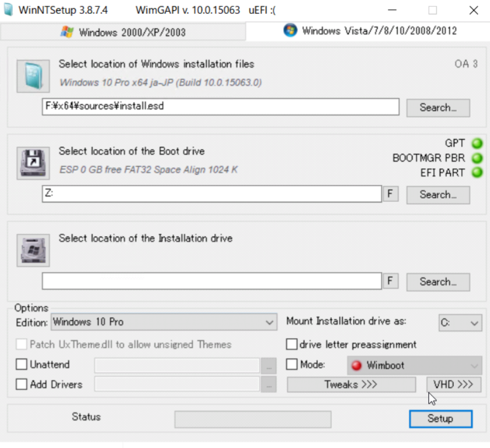The width and height of the screenshot is (490, 448).
Task: Click the Windows installation files box icon
Action: 33,76
